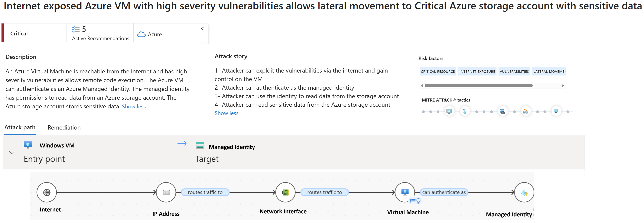Collapse the Windows VM attack path row
This screenshot has width=644, height=223.
[x=11, y=152]
